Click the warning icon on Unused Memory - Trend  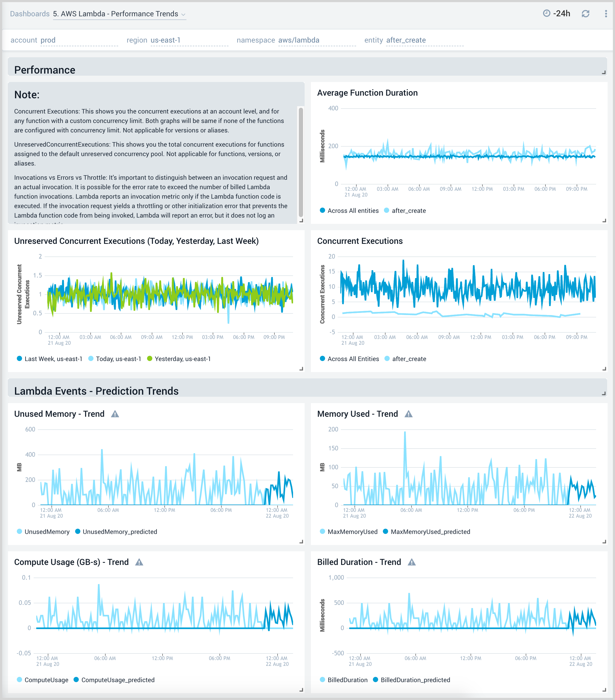point(115,414)
